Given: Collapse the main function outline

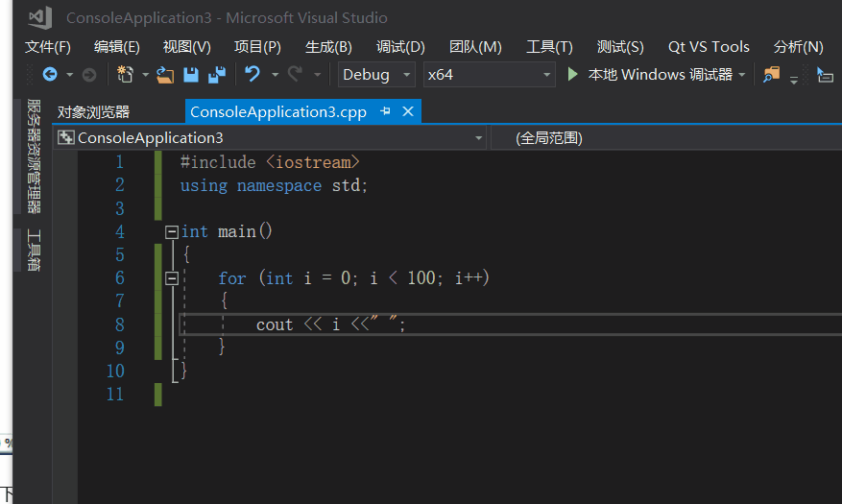Looking at the screenshot, I should (x=172, y=232).
